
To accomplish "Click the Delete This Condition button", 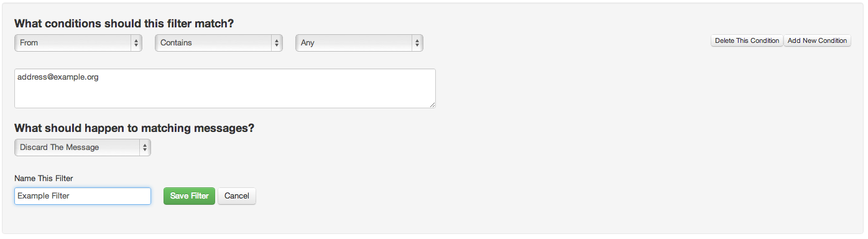I will point(747,40).
